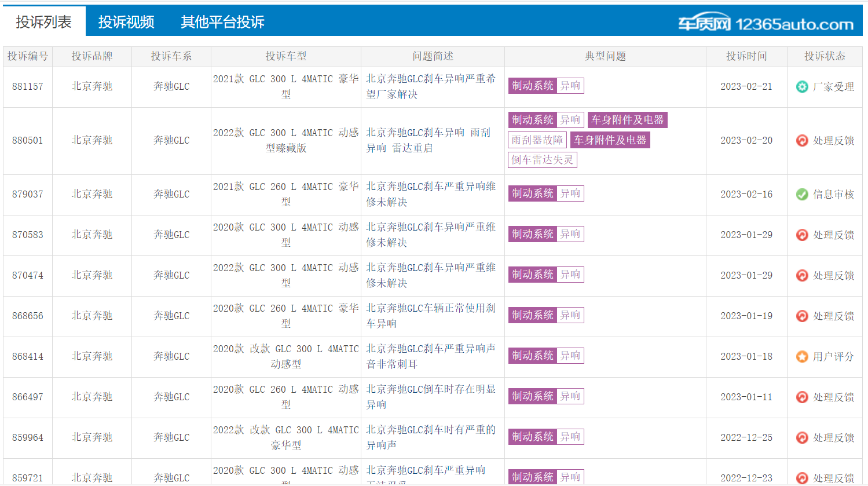Click 奔驰GLC series in row 881157
Viewport: 868px width, 486px height.
pyautogui.click(x=171, y=86)
